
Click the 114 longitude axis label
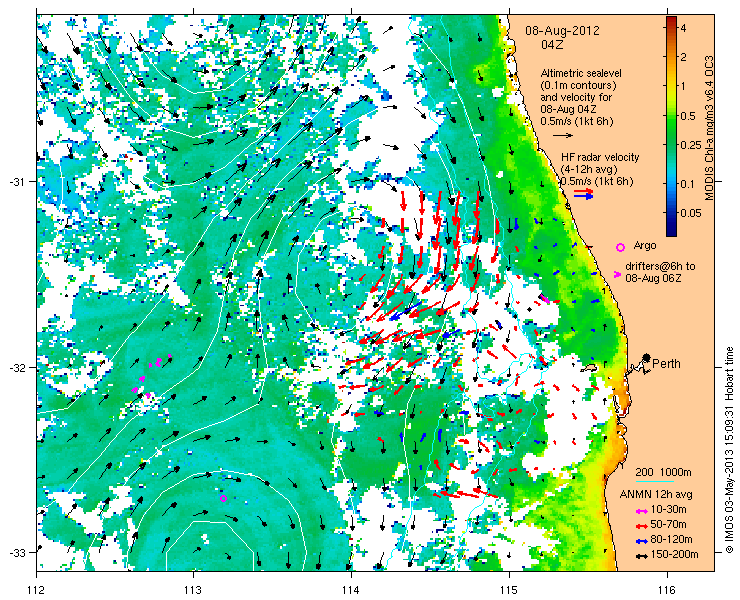click(351, 590)
